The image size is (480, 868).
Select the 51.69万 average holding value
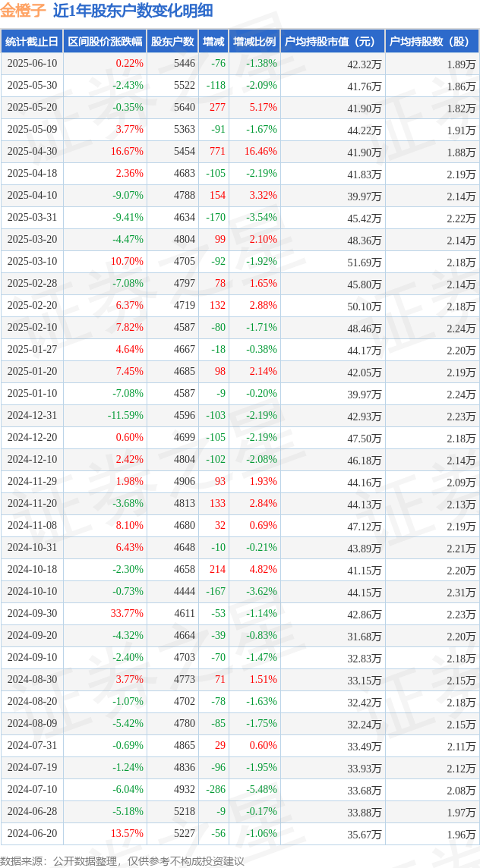click(365, 262)
